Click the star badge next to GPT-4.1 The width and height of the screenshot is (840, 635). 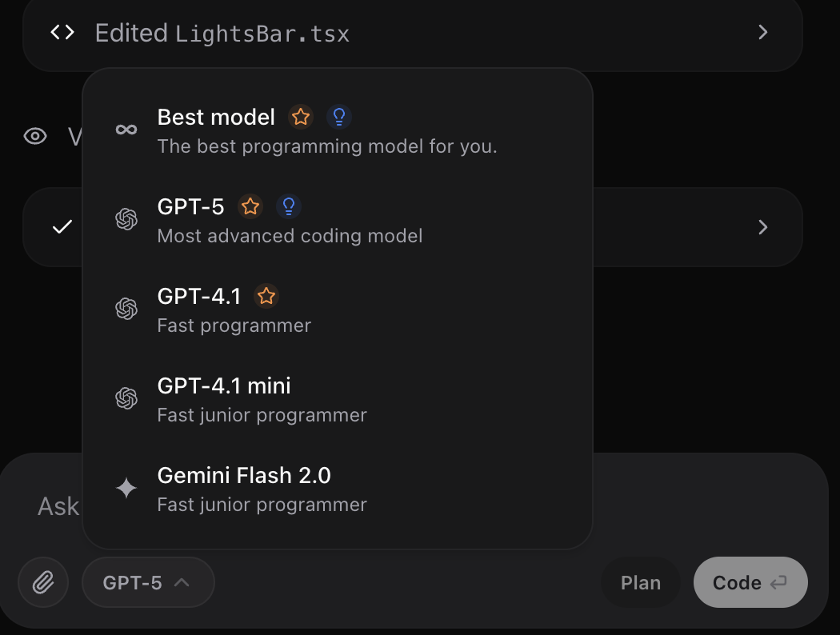click(266, 296)
